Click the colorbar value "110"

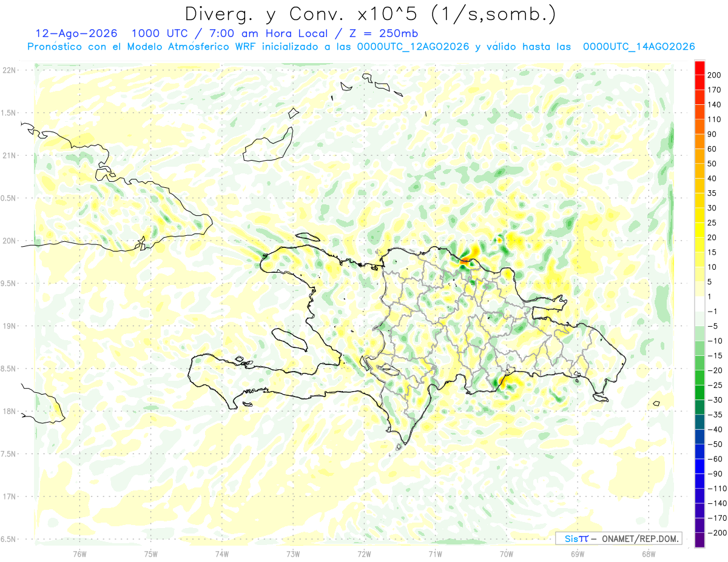715,119
